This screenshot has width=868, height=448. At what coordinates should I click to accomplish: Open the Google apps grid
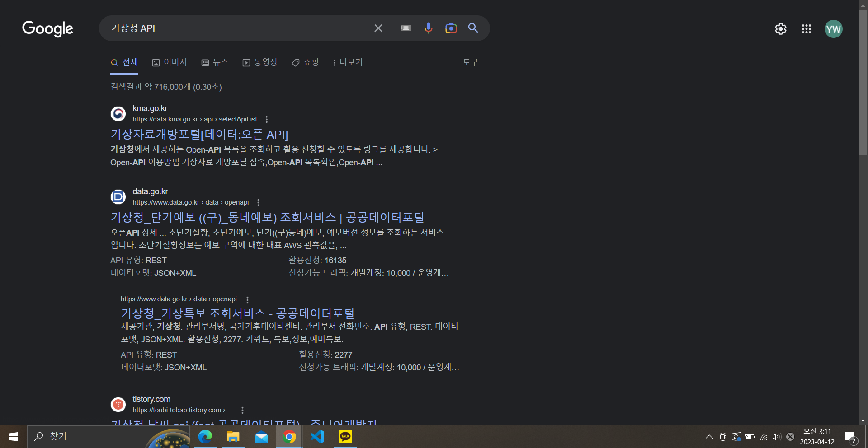807,29
